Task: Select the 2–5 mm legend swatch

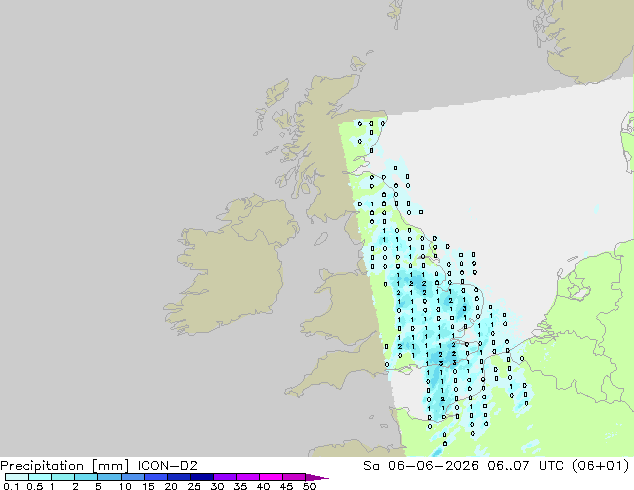Action: pos(87,477)
